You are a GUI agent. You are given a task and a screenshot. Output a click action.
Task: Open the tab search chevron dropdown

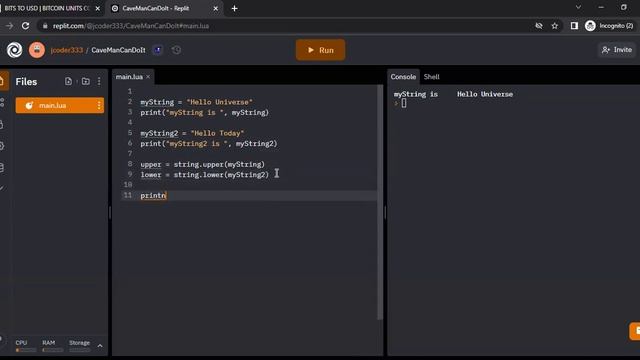[x=578, y=7]
